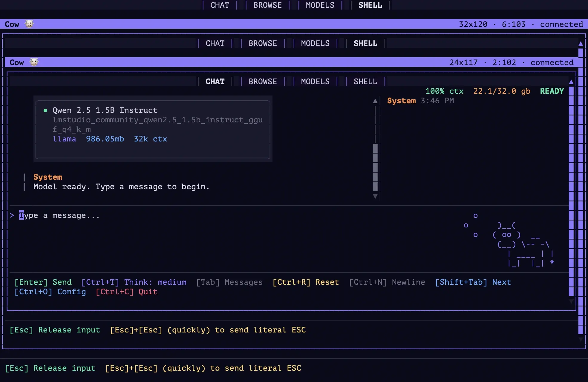Click the cow face icon in the top header
Screen dimensions: 588x382
click(x=29, y=24)
